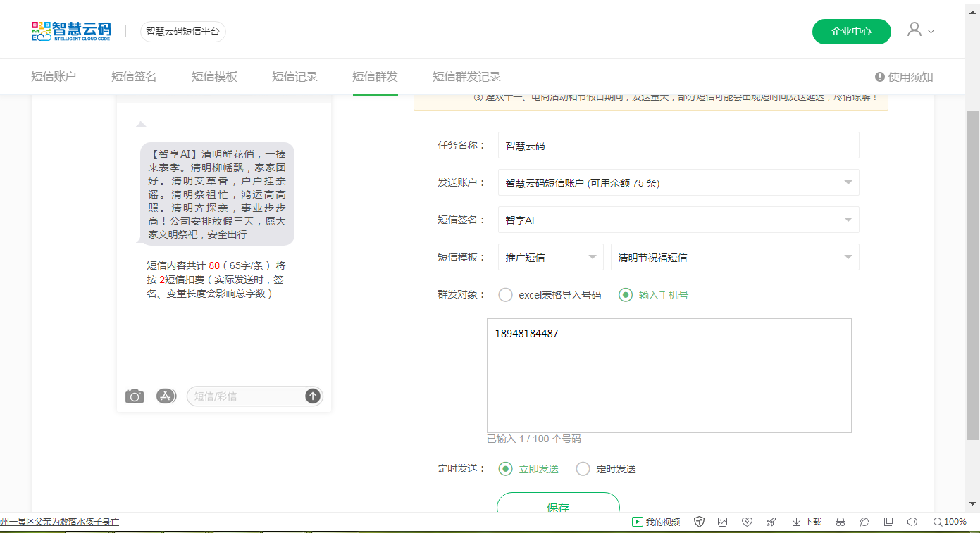This screenshot has height=533, width=980.
Task: Click the shield icon in browser status bar
Action: 699,522
